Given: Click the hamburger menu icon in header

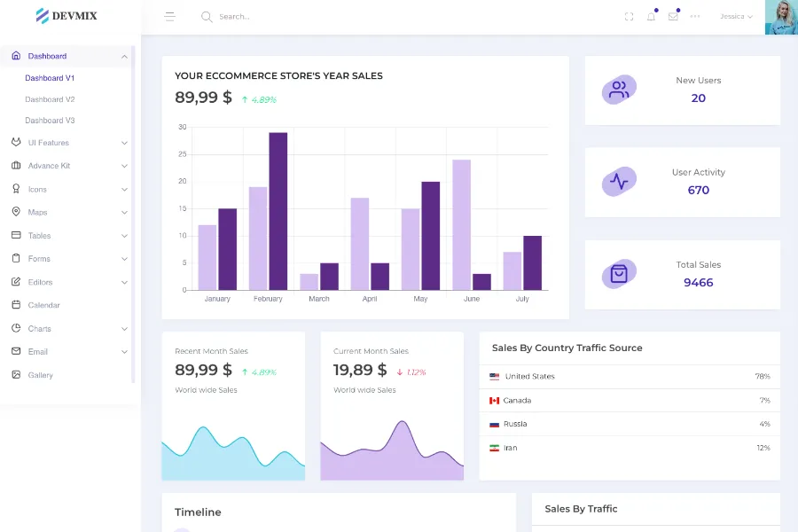Looking at the screenshot, I should click(x=170, y=17).
